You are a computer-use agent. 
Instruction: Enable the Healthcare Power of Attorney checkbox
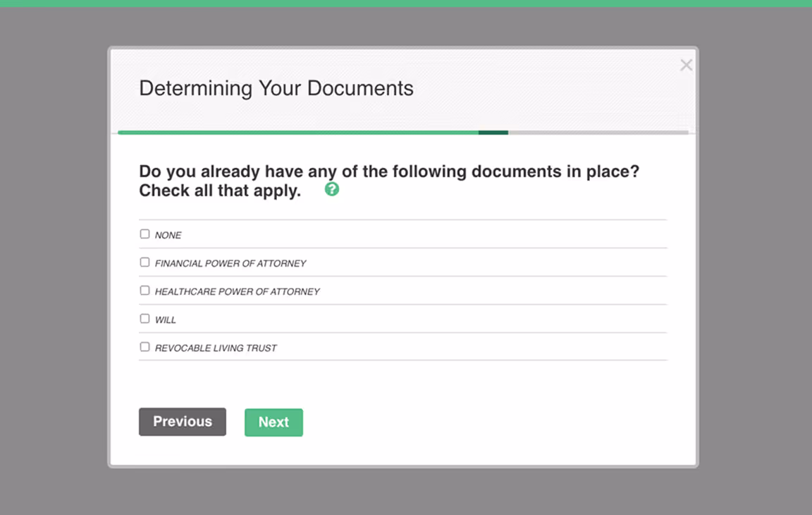[x=144, y=290]
